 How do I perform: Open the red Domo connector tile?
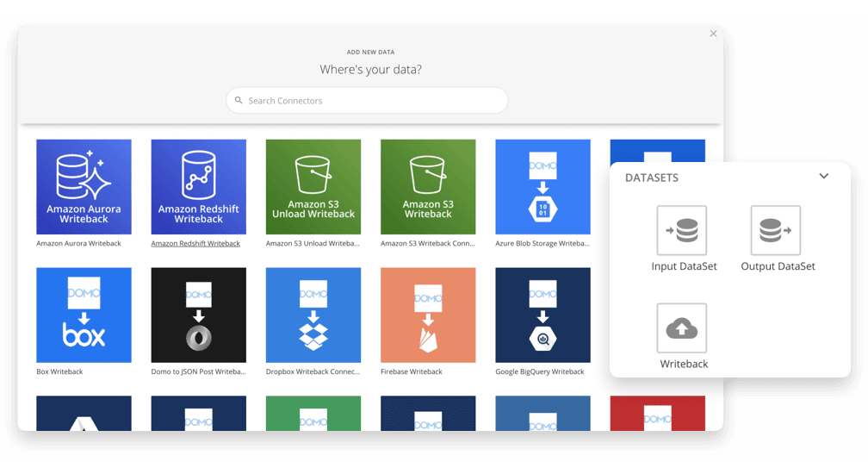click(x=658, y=413)
